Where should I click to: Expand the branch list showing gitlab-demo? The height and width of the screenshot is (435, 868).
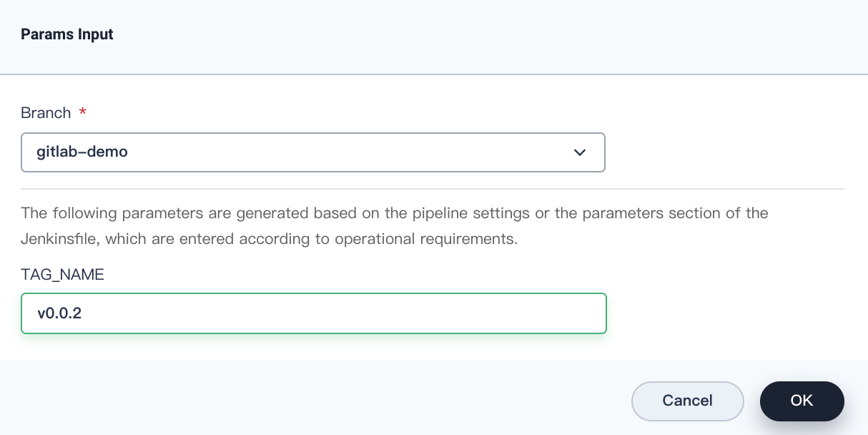pyautogui.click(x=313, y=152)
